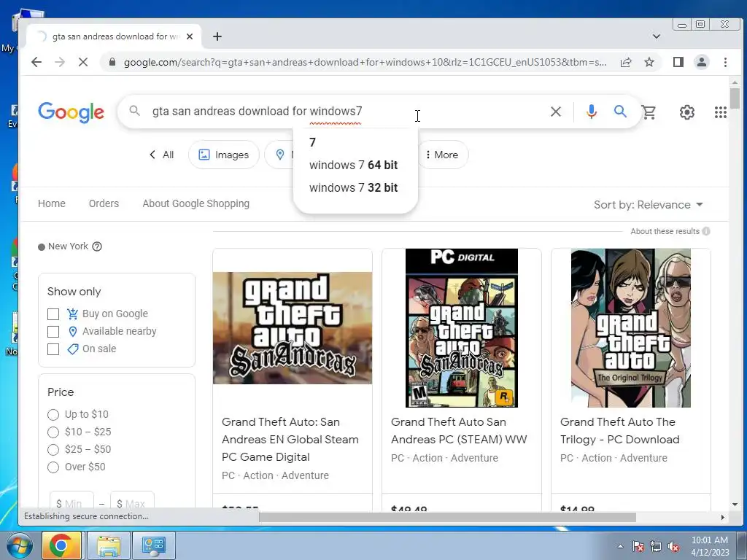Open the Orders link
This screenshot has width=747, height=560.
click(x=104, y=203)
